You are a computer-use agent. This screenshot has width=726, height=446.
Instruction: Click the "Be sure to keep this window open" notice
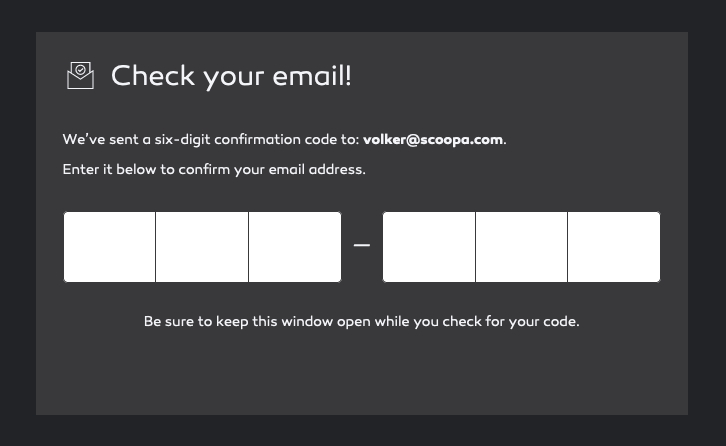(361, 322)
